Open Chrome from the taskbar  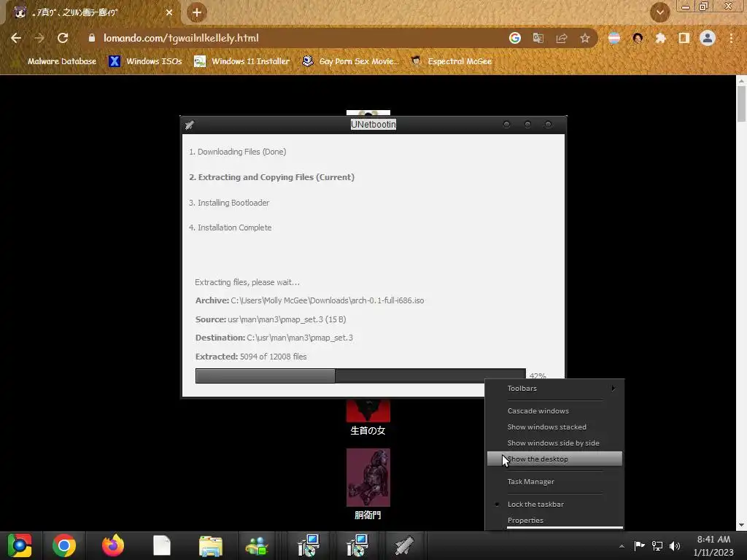(64, 545)
